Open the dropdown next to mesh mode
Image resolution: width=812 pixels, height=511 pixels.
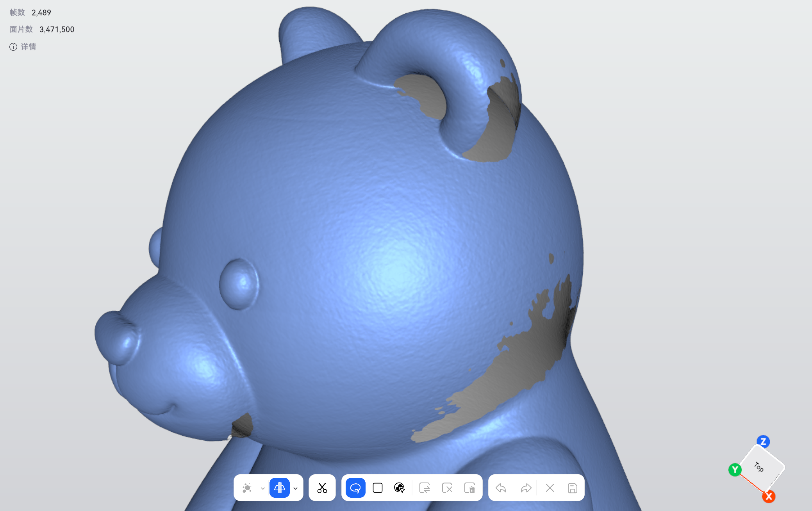point(296,488)
